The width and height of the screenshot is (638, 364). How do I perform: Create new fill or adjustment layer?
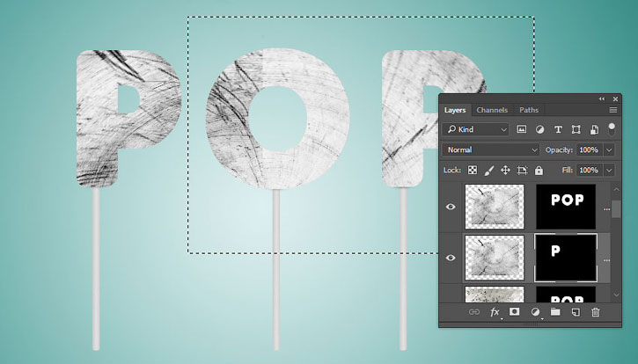click(x=535, y=312)
